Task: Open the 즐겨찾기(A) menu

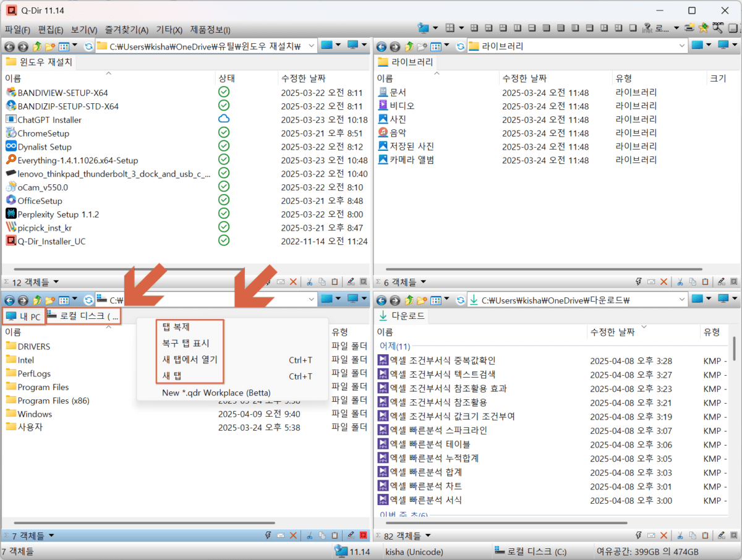Action: [127, 30]
